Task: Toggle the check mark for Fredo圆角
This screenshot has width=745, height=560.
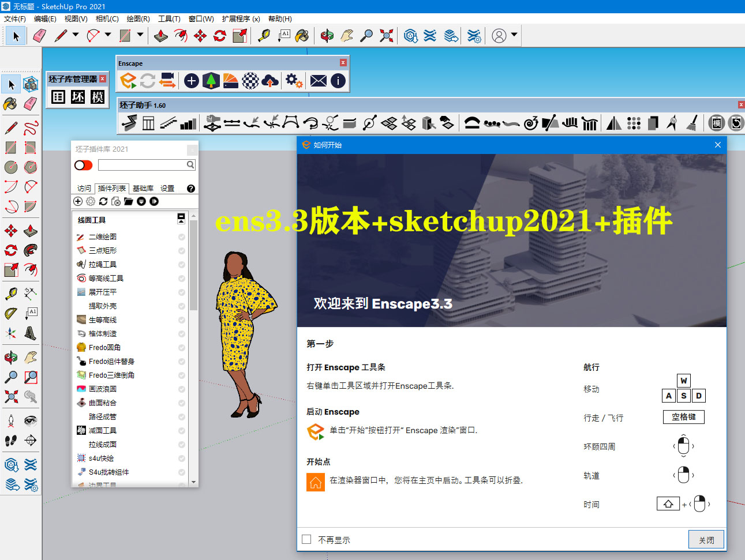Action: click(182, 348)
